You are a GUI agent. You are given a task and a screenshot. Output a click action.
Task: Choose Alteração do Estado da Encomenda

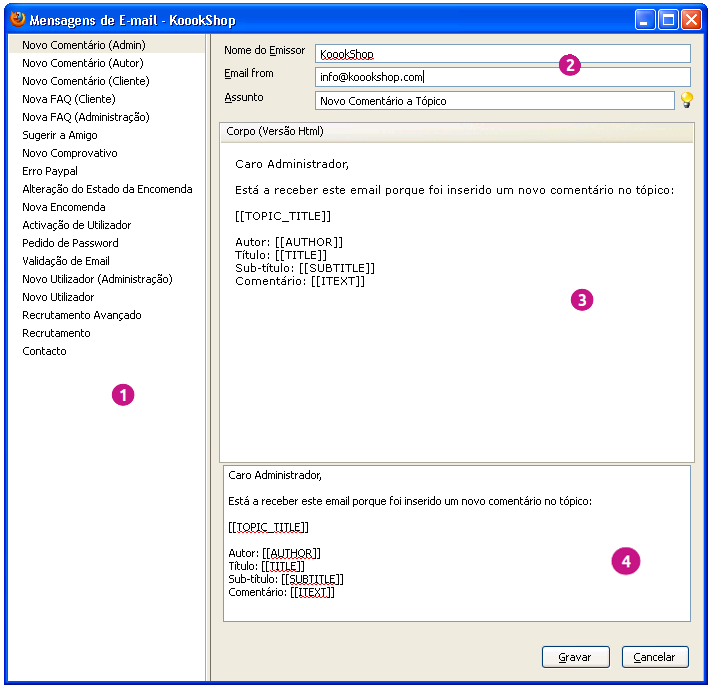tap(107, 189)
